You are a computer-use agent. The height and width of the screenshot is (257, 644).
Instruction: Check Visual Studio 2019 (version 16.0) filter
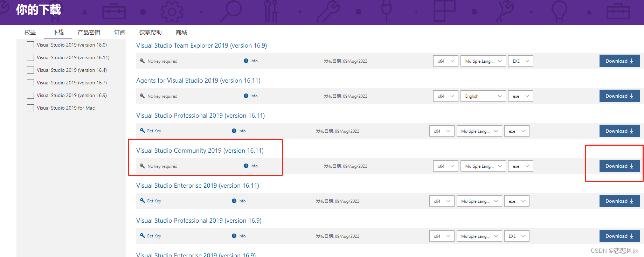pyautogui.click(x=30, y=45)
